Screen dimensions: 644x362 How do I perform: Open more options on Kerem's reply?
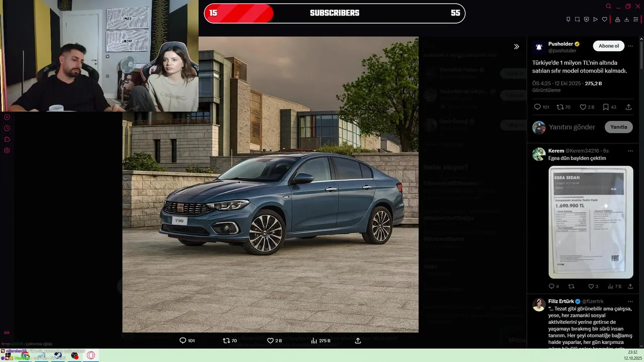pos(630,151)
